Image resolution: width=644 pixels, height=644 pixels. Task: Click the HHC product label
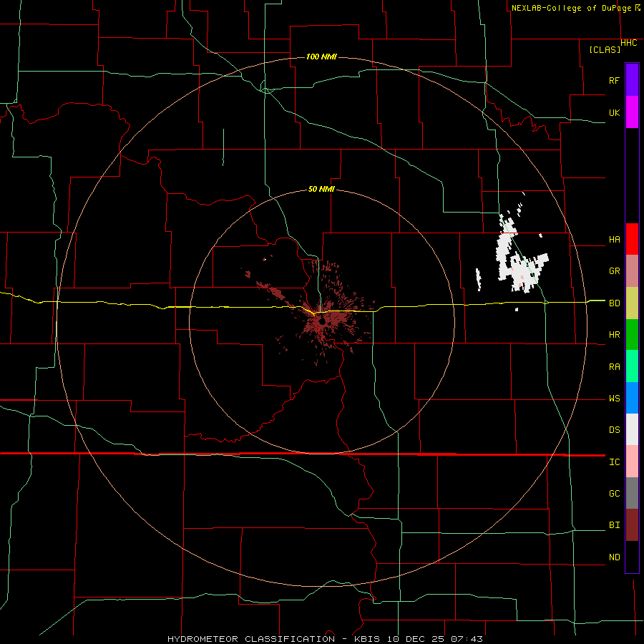pyautogui.click(x=628, y=43)
